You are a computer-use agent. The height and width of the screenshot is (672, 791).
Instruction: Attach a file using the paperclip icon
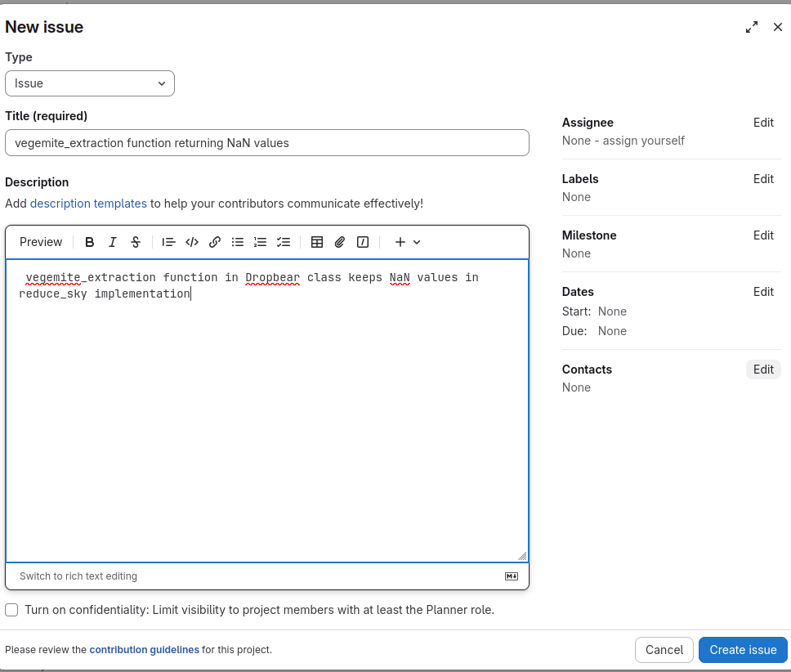(340, 242)
